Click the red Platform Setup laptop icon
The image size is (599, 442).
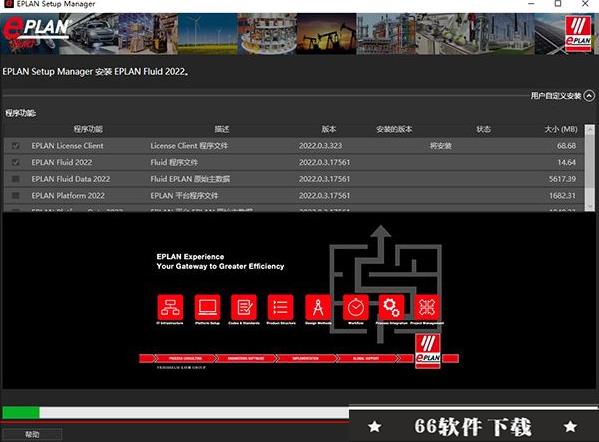coord(207,307)
